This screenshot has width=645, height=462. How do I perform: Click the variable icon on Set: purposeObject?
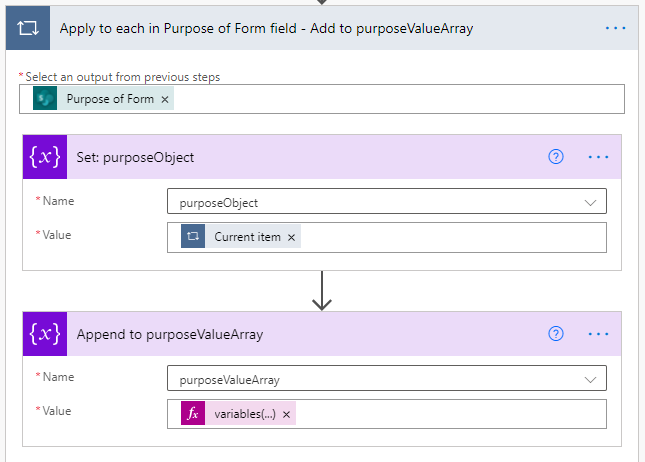45,157
